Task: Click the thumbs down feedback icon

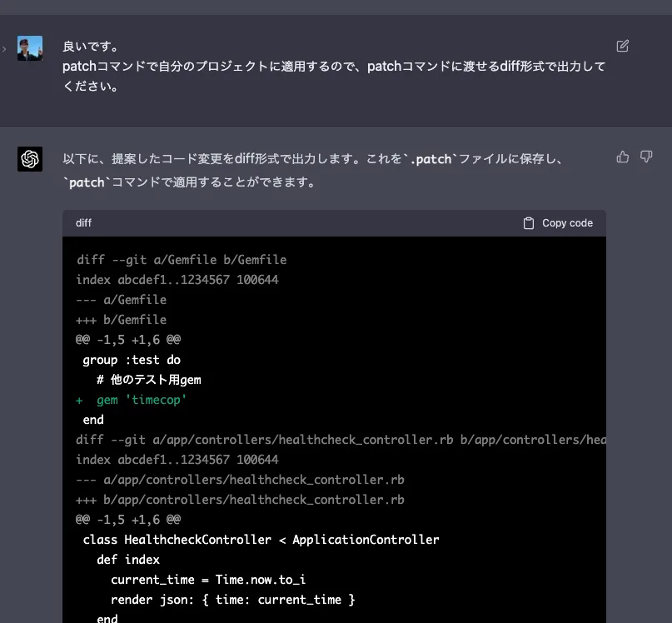Action: pyautogui.click(x=645, y=157)
